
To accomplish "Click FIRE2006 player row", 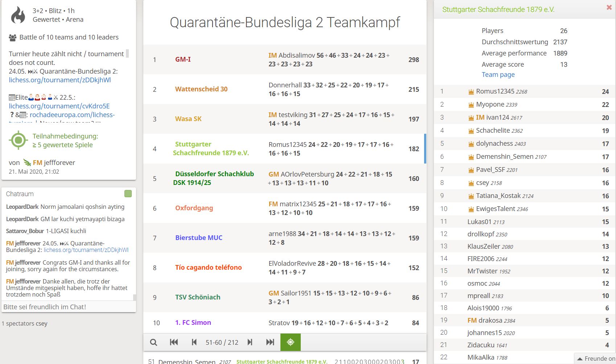I will coord(525,258).
